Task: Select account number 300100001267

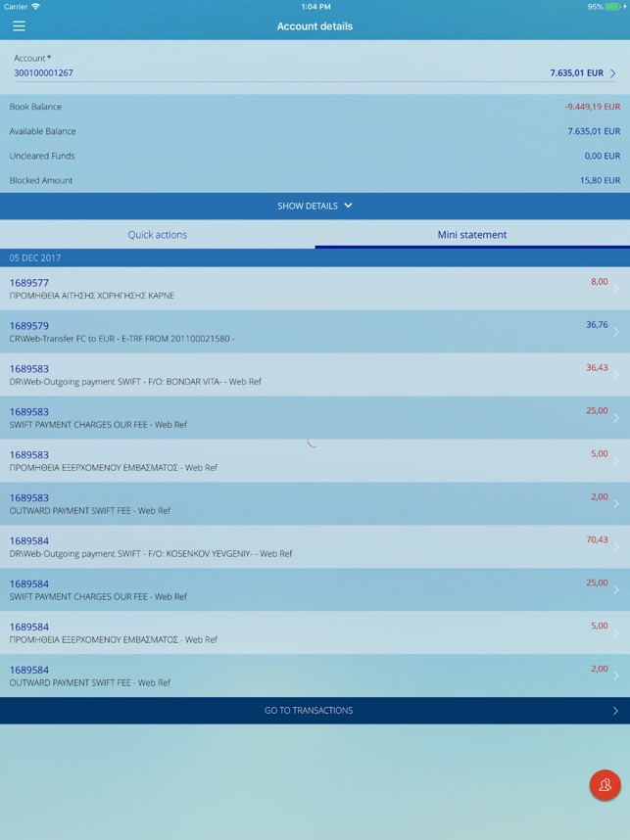Action: (x=43, y=72)
